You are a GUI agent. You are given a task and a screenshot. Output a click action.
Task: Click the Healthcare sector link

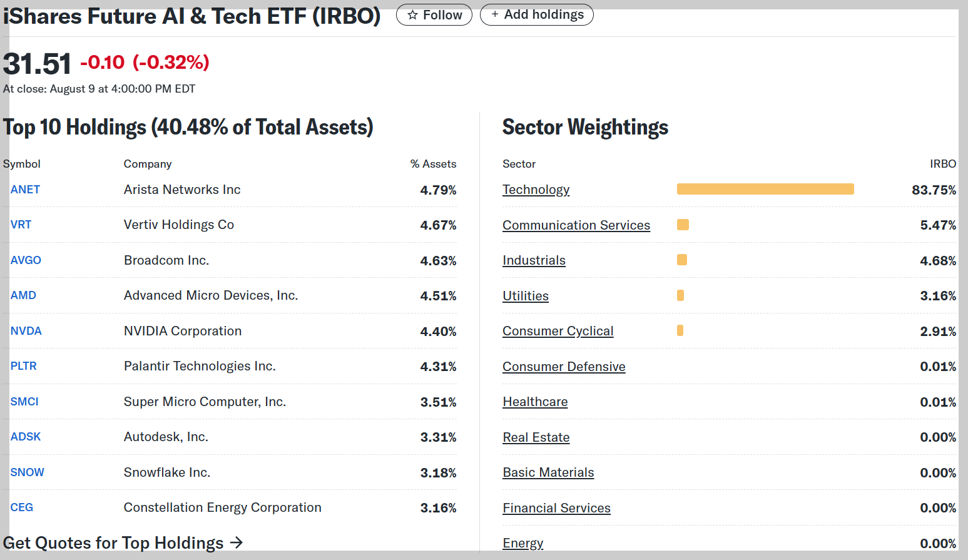point(535,401)
